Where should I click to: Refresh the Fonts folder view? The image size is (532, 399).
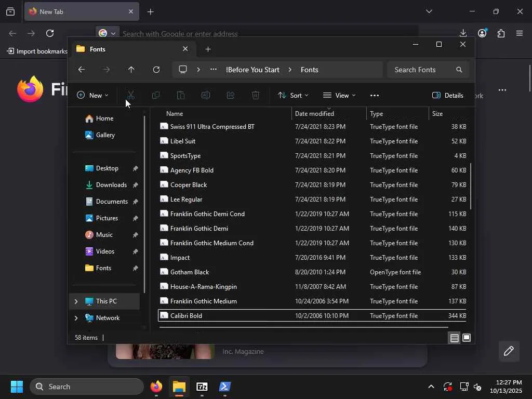[x=156, y=70]
